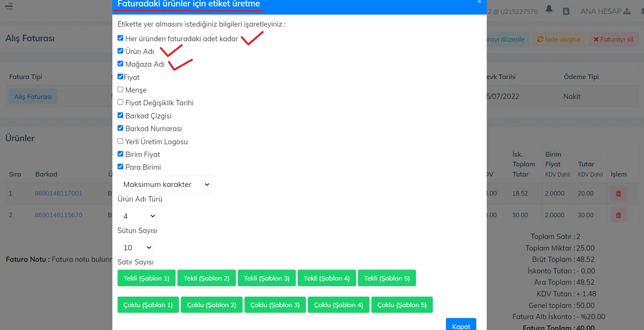Open the Satır Sayısı dropdown showing 10

click(x=135, y=247)
